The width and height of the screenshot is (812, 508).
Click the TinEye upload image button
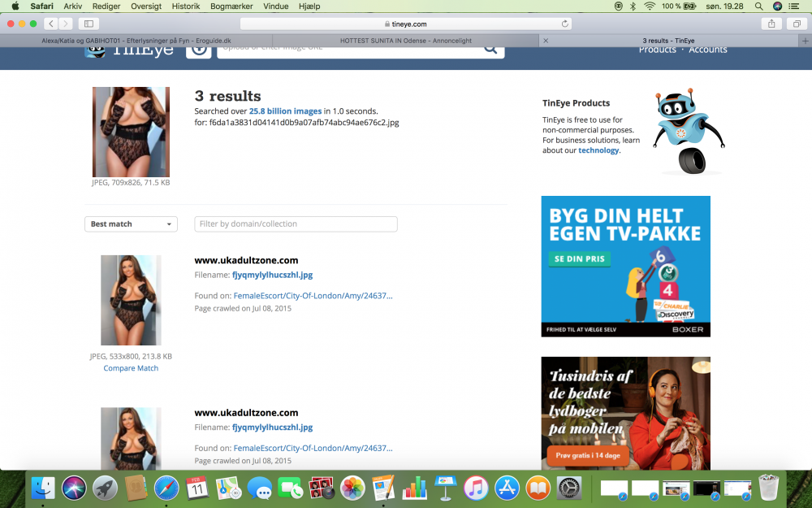tap(199, 50)
